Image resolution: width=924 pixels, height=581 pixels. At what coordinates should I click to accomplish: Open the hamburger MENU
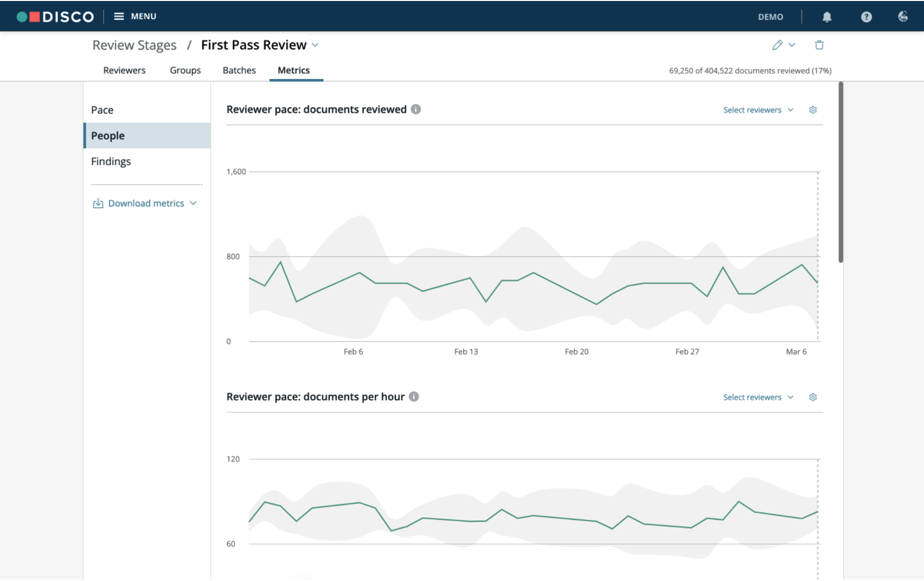point(135,16)
